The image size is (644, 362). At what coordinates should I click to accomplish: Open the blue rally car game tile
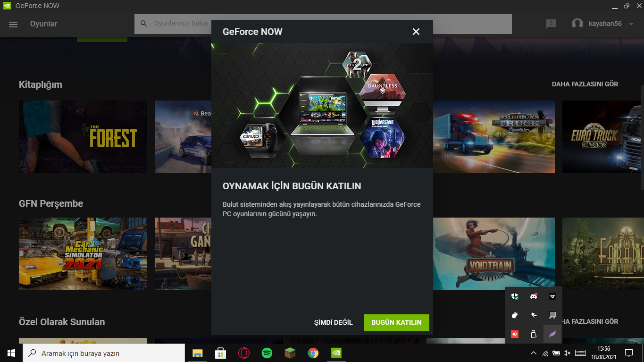(183, 136)
